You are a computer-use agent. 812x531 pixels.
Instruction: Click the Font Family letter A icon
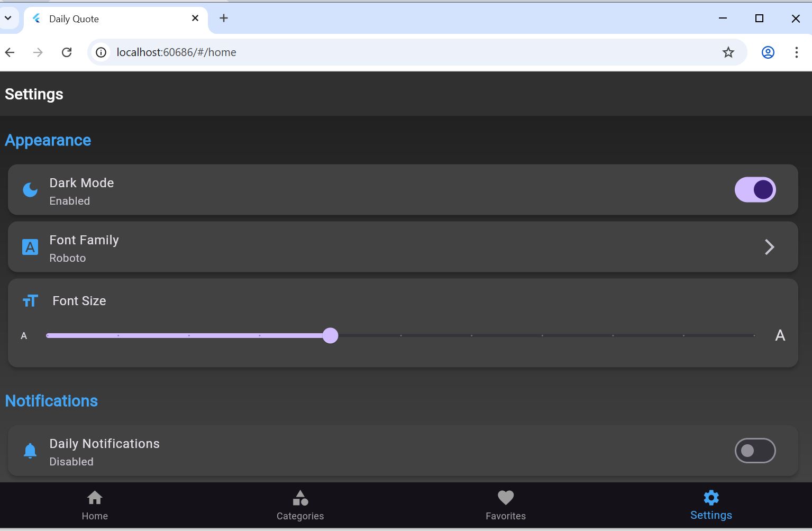(30, 247)
